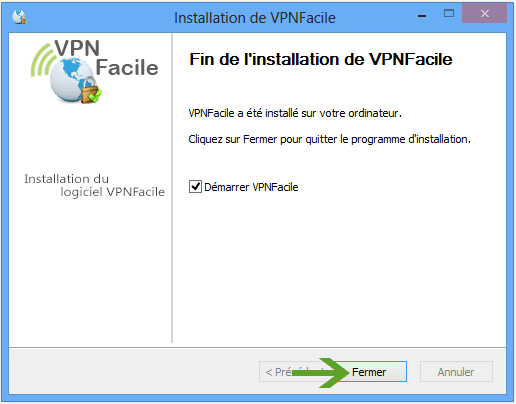Uncheck the Démarrer VPNFacile checkbox

(x=195, y=187)
